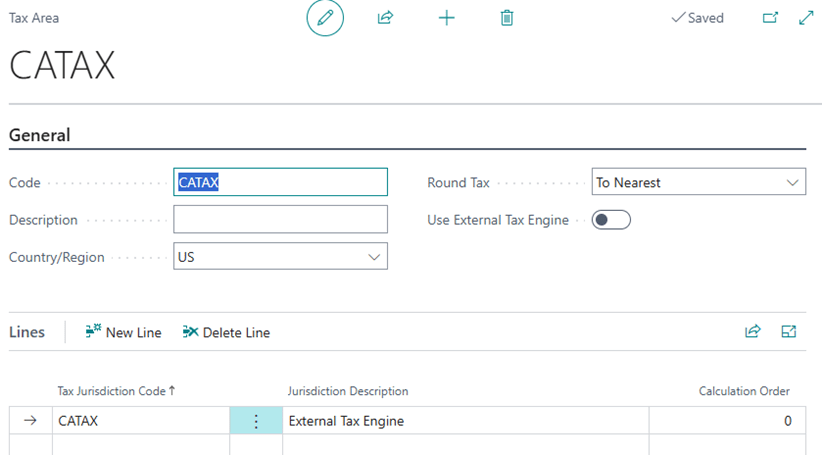822x455 pixels.
Task: Expand page with diagonal arrows icon
Action: click(806, 18)
